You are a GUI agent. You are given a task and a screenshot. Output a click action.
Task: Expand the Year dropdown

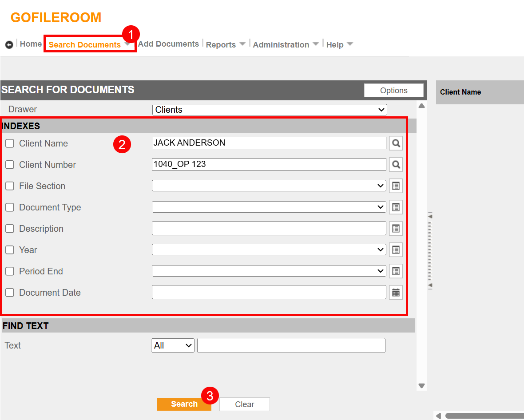click(269, 250)
